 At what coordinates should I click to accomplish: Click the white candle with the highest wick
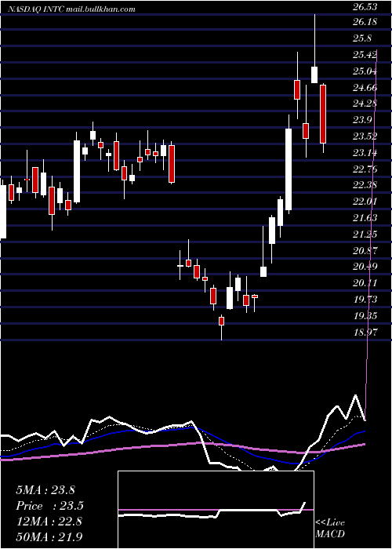pyautogui.click(x=314, y=75)
